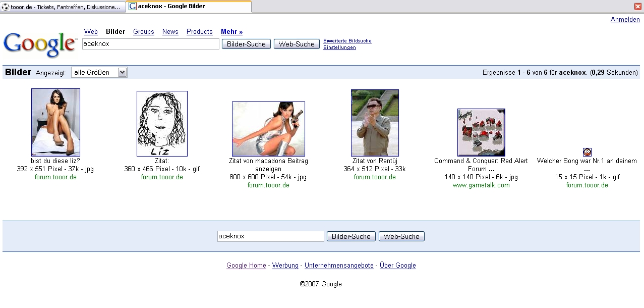Open the Einstellungen settings link
The image size is (644, 308).
339,47
